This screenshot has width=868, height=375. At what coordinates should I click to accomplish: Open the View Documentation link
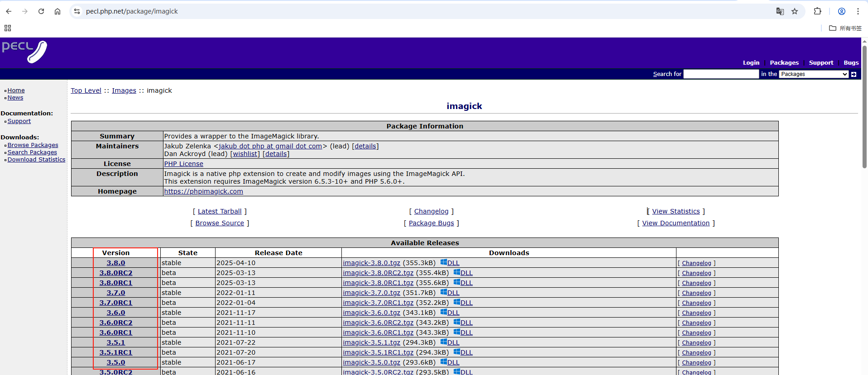pos(676,223)
